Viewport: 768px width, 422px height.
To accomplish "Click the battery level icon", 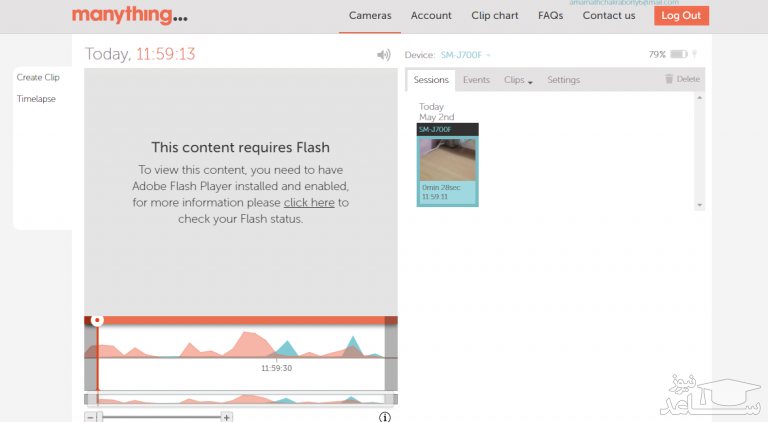I will coord(679,55).
